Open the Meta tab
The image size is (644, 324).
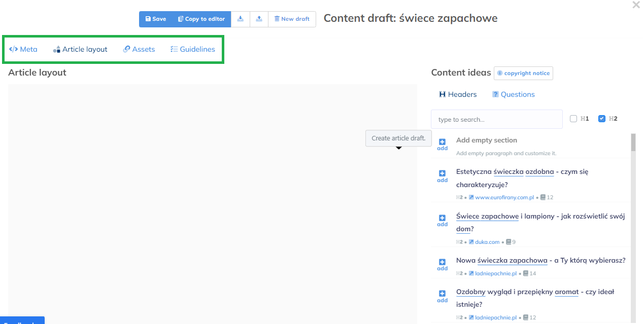point(23,49)
